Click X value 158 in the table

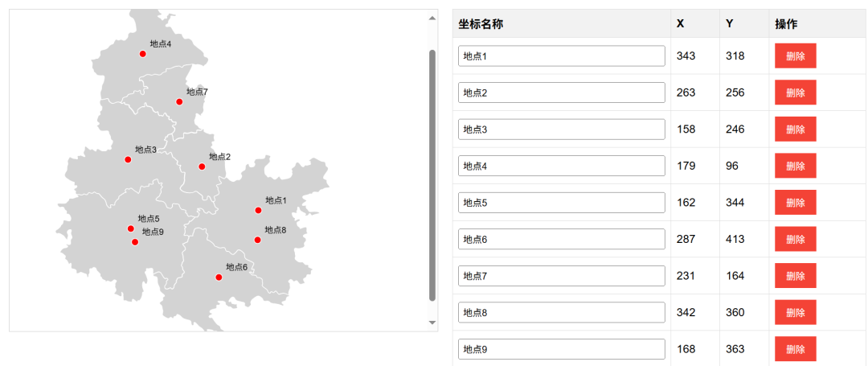tap(686, 129)
